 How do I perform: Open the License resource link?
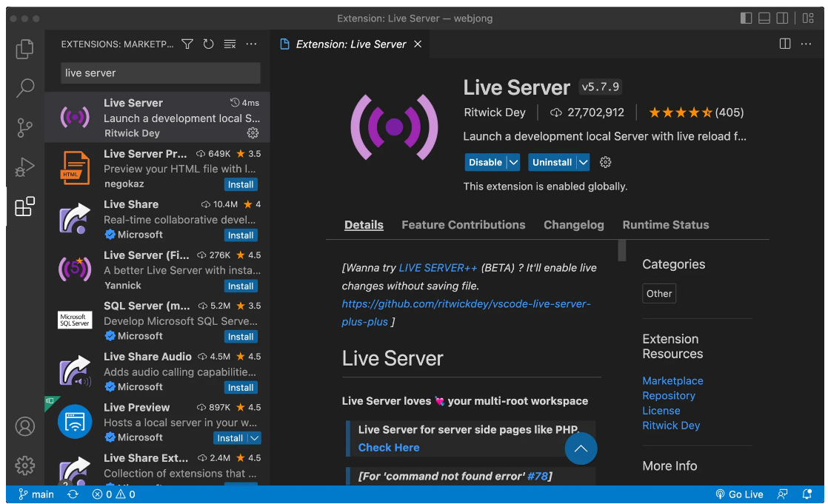661,411
